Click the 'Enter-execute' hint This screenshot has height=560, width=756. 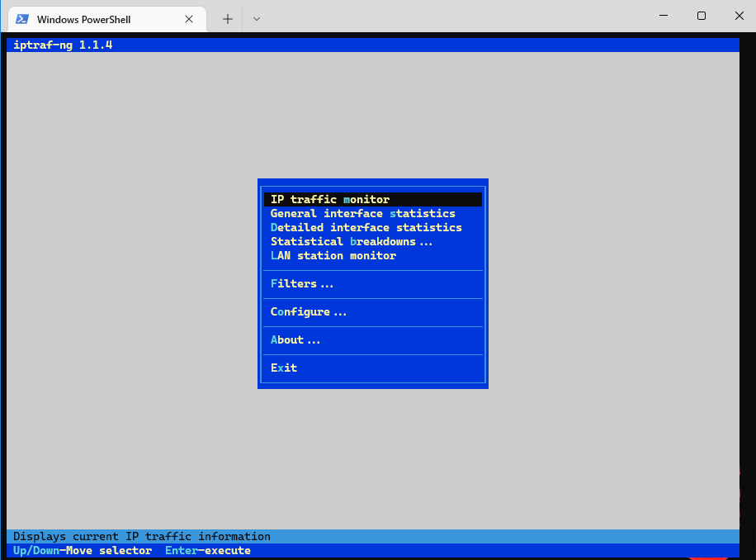(x=208, y=550)
